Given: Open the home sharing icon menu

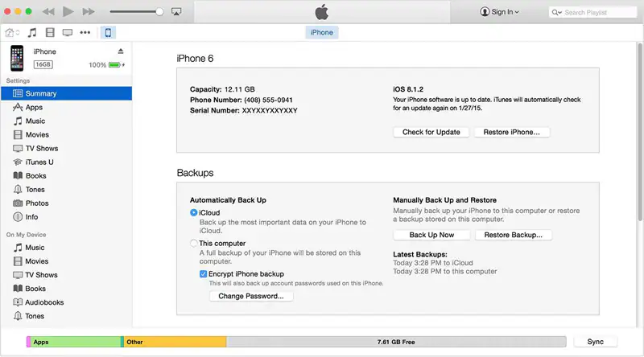Looking at the screenshot, I should click(x=12, y=32).
